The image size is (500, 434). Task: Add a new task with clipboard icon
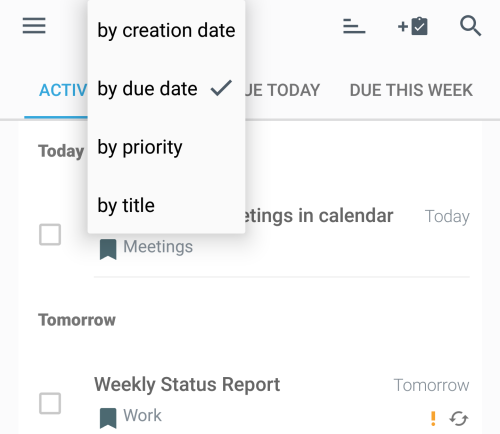tap(413, 26)
